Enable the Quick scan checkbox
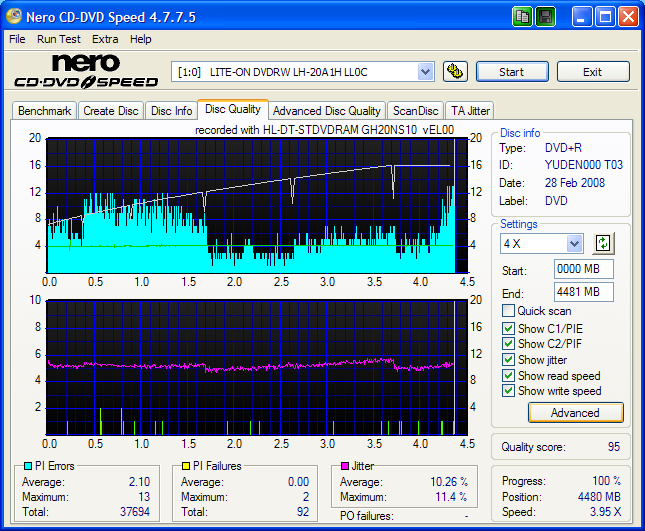 [509, 311]
